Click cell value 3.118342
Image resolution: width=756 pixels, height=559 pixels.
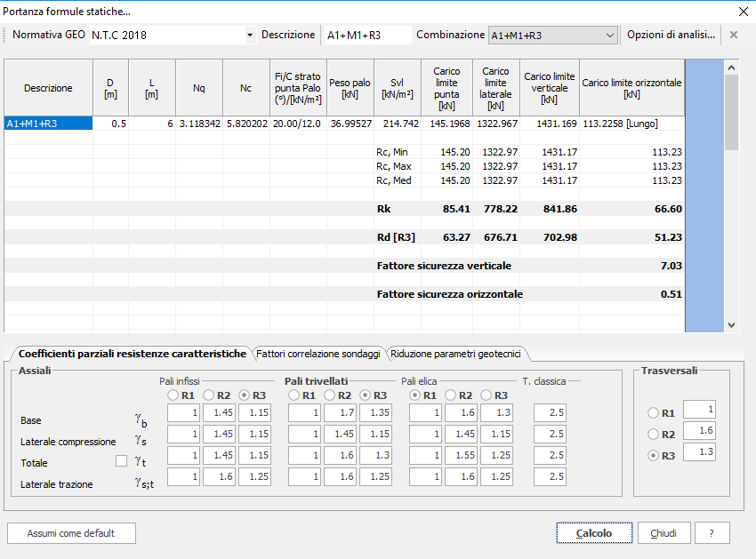click(x=199, y=124)
